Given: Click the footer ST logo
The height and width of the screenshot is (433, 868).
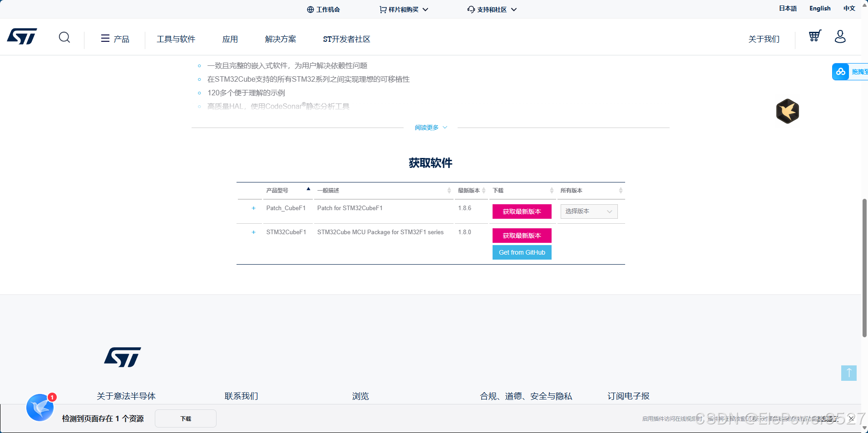Looking at the screenshot, I should pyautogui.click(x=123, y=357).
